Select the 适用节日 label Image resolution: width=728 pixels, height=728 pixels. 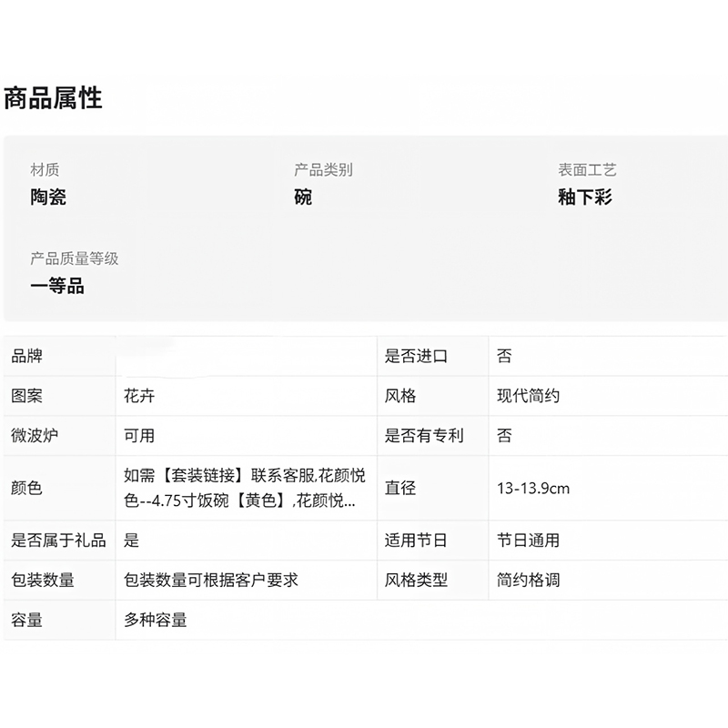pos(416,541)
